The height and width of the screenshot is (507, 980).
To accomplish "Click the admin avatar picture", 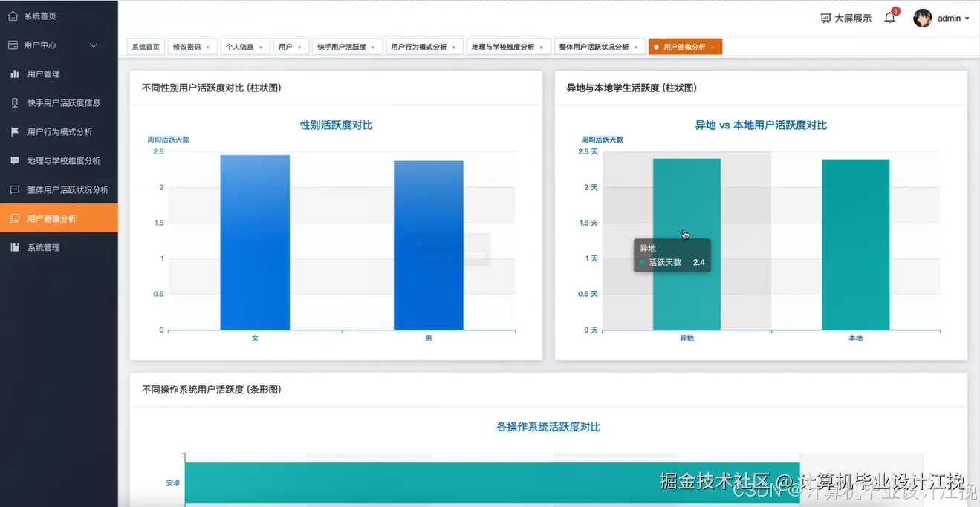I will [923, 19].
